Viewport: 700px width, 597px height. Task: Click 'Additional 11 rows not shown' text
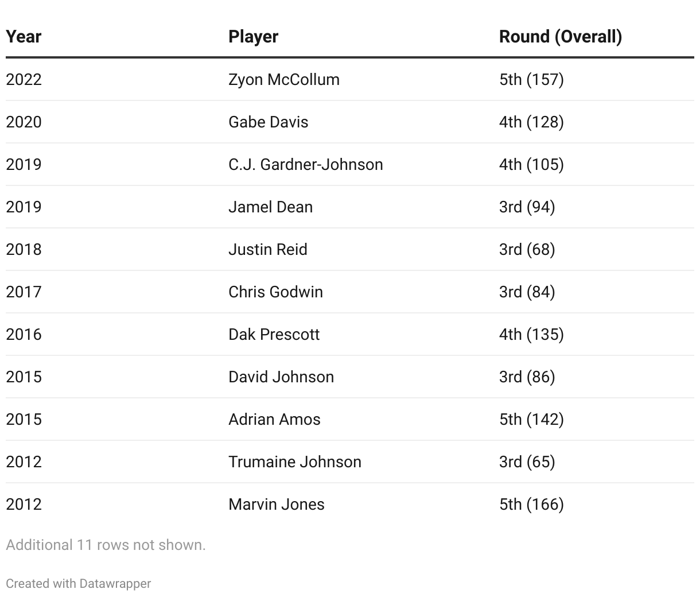tap(106, 545)
